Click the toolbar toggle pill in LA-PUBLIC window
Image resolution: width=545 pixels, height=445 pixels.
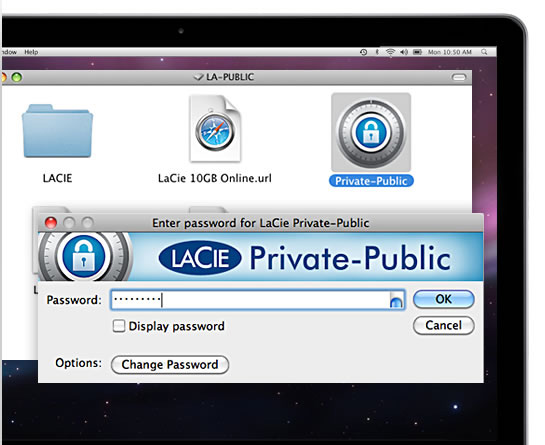click(459, 77)
